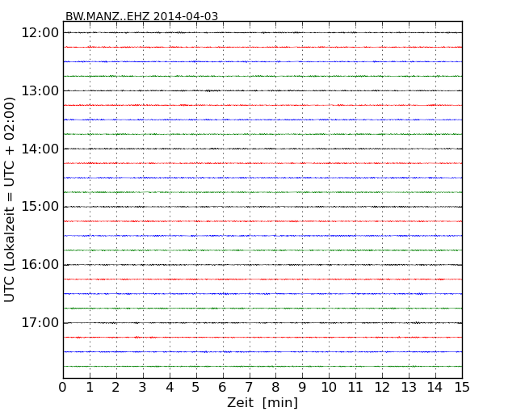Click the x-axis tick label 15

[x=462, y=388]
